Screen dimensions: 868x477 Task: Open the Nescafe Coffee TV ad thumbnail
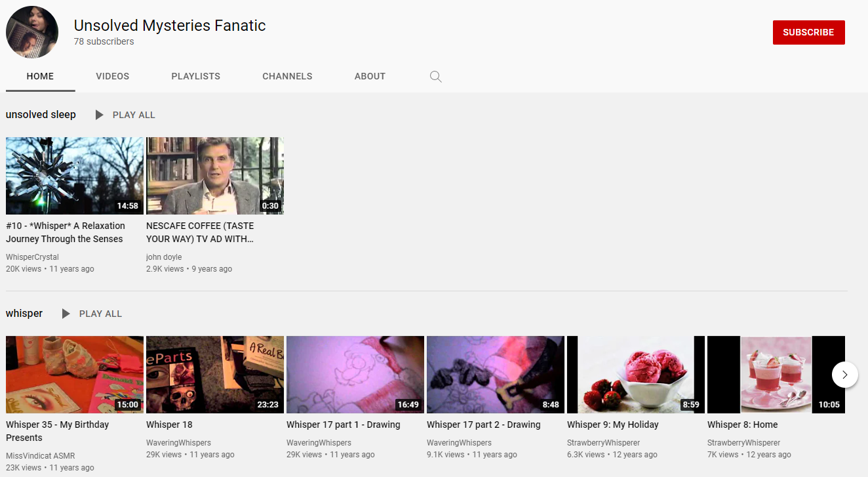pos(215,176)
